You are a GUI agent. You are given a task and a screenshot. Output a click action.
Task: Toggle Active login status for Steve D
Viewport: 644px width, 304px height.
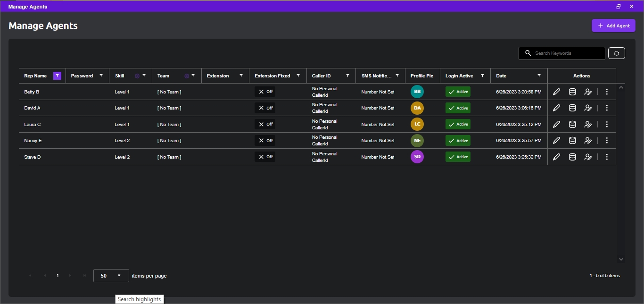pyautogui.click(x=458, y=157)
